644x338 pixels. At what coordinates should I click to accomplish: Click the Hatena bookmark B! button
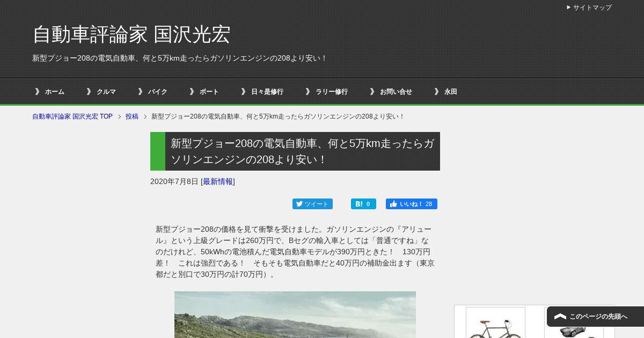click(x=363, y=204)
